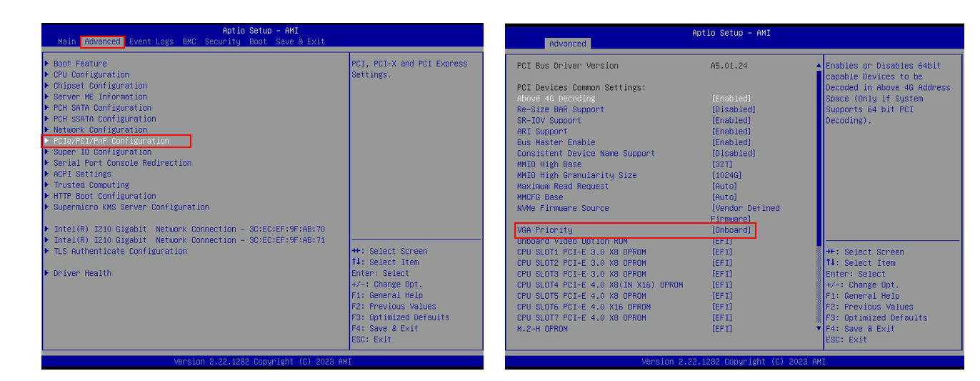Open VGA Priority Onboard option list

pyautogui.click(x=731, y=230)
